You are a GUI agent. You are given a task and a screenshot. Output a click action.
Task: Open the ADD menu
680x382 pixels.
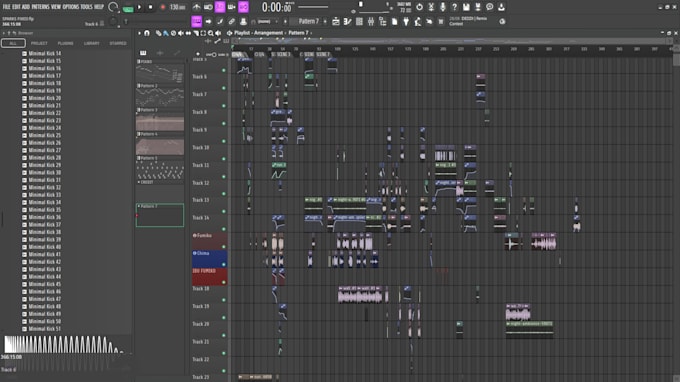(x=26, y=7)
